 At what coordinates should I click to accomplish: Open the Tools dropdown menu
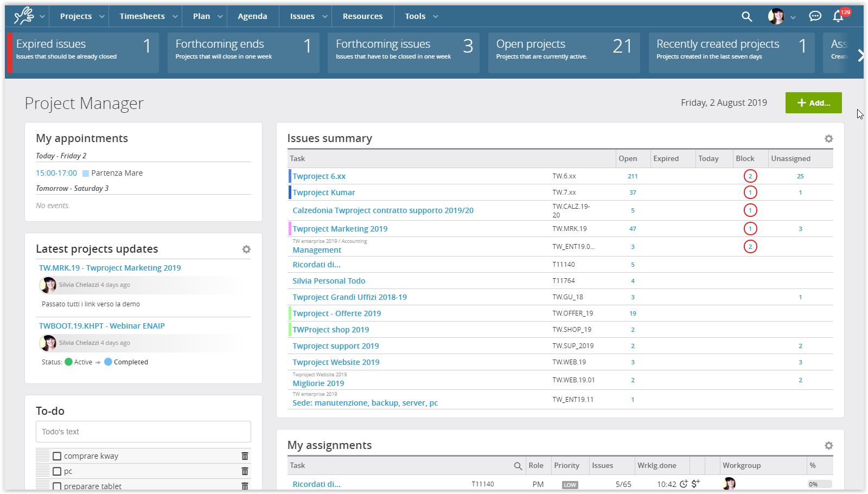[420, 16]
